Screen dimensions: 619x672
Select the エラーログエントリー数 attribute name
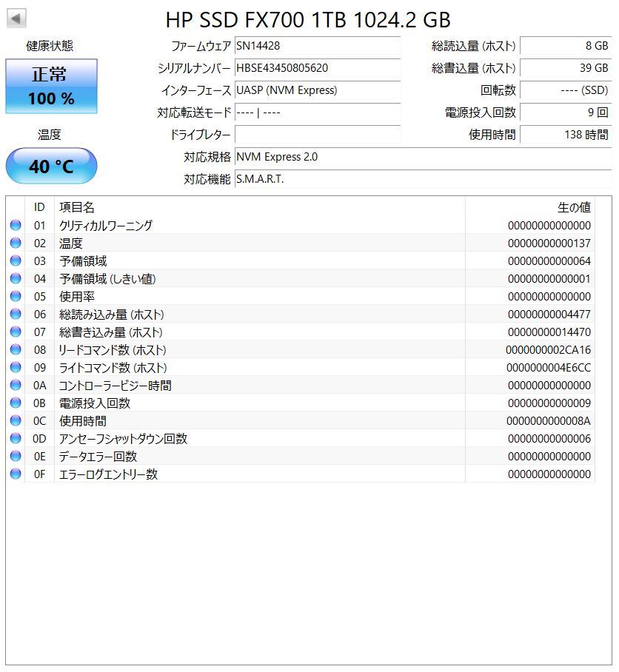(x=108, y=474)
